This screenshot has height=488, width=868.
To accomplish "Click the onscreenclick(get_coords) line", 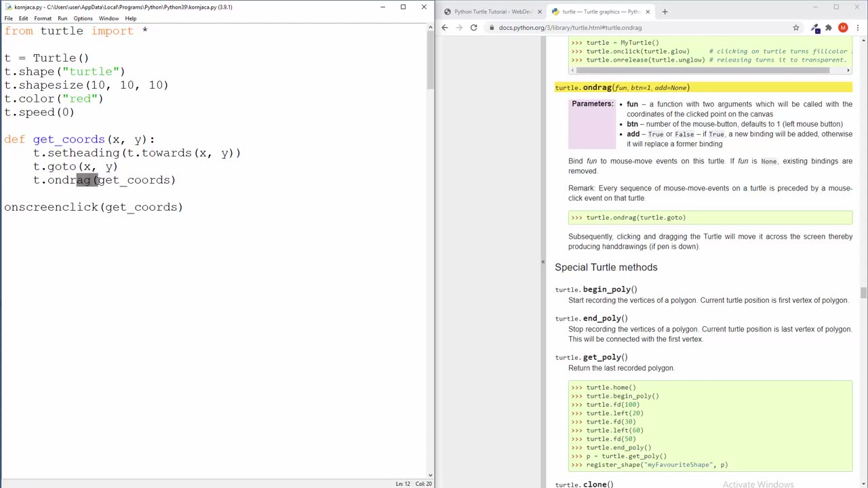I will [x=94, y=207].
